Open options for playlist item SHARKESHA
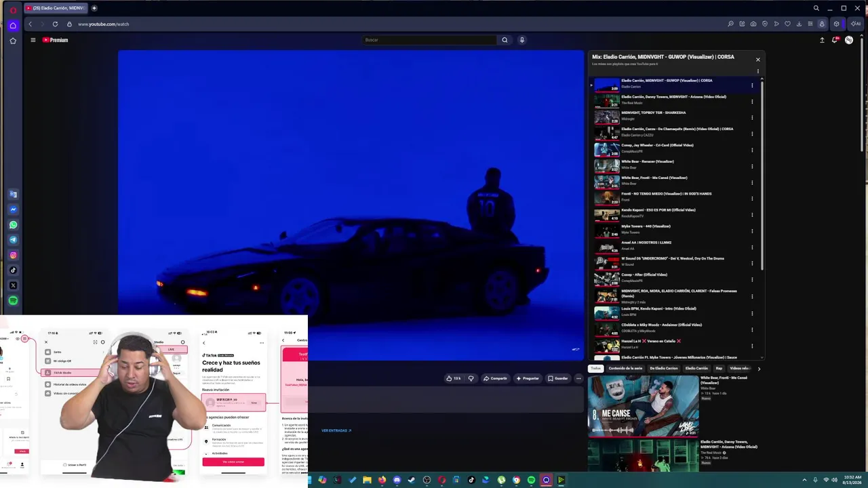 pyautogui.click(x=752, y=118)
